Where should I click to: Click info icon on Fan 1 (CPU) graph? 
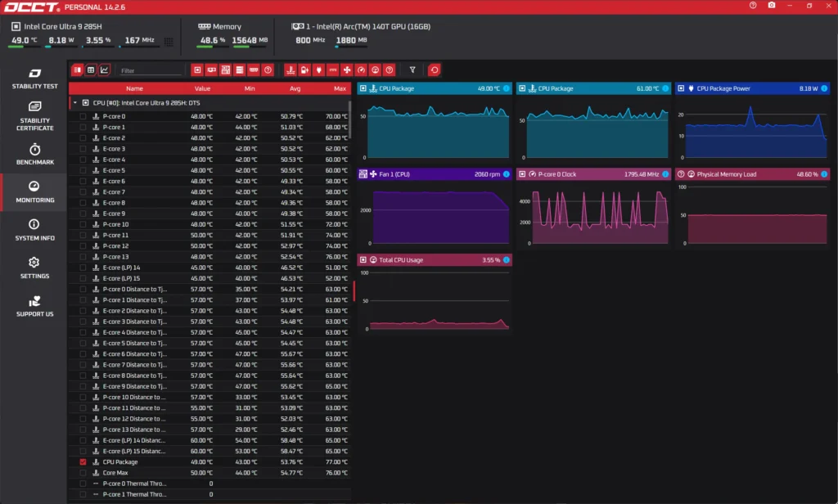point(506,174)
